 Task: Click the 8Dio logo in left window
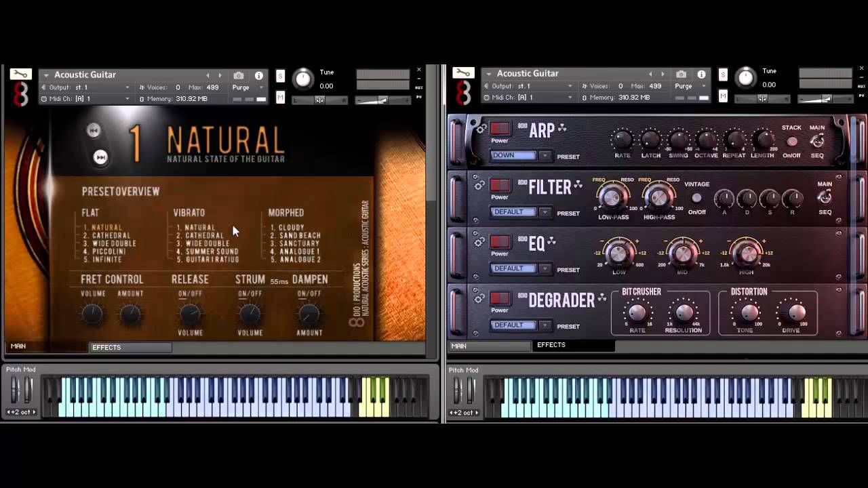[21, 95]
